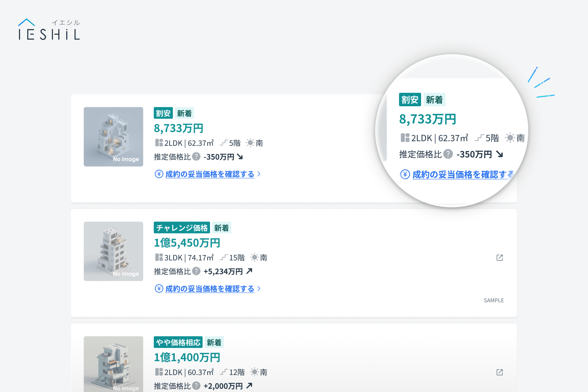Click the -350万円 value in listing card
This screenshot has height=392, width=588.
pos(219,157)
